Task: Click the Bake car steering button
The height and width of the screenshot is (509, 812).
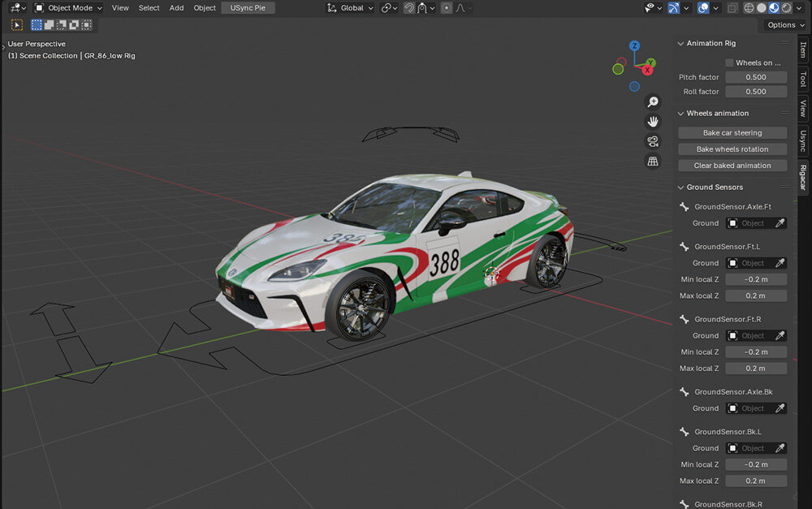Action: (732, 133)
